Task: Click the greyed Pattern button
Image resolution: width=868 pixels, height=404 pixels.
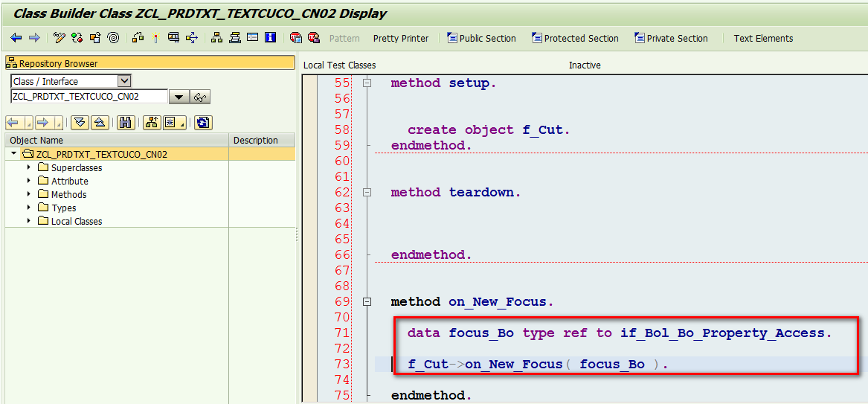Action: [344, 38]
